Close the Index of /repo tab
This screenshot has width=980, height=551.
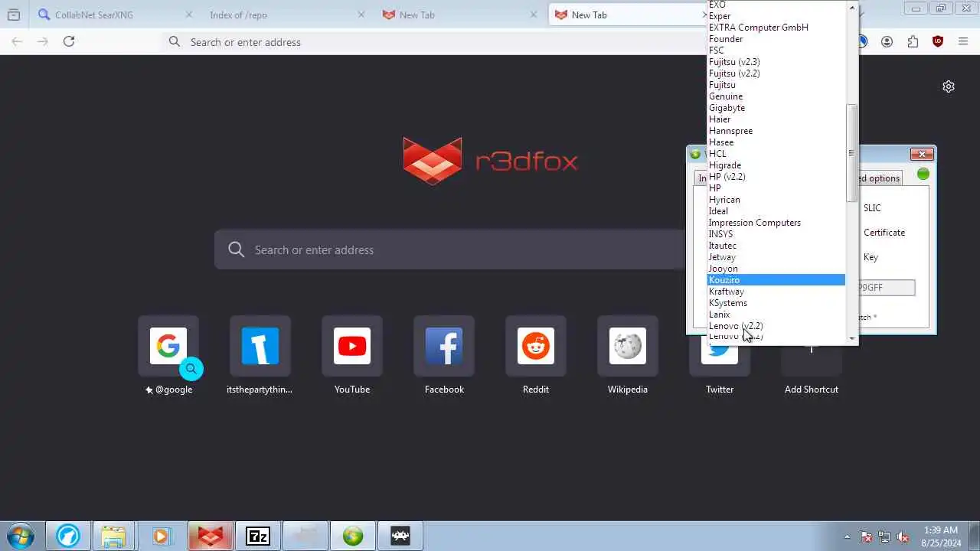coord(361,15)
